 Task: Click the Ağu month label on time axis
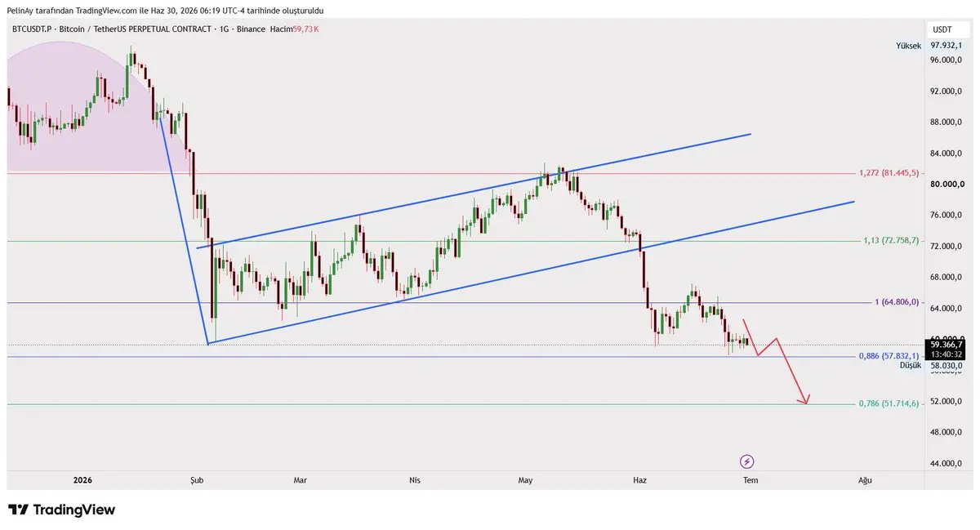[x=865, y=480]
